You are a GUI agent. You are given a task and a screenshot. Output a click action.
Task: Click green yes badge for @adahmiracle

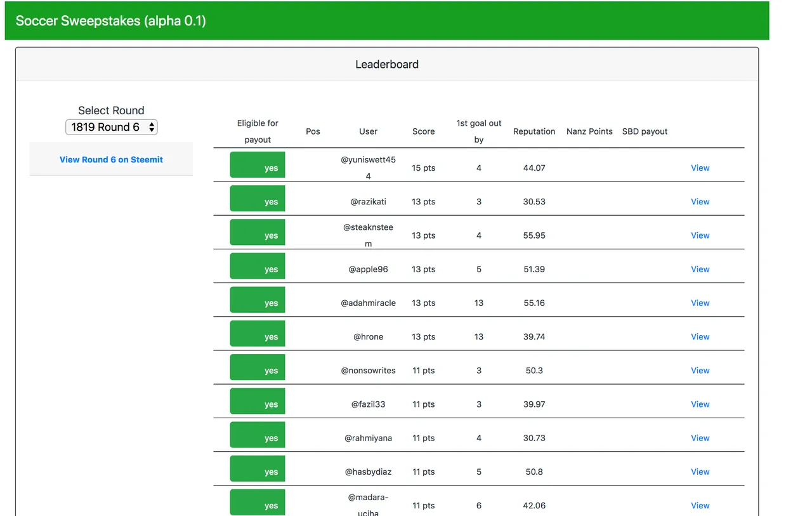click(258, 300)
